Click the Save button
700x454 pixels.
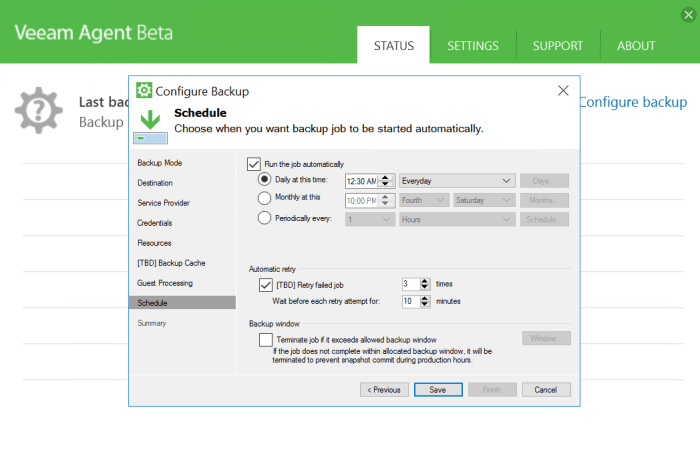point(438,390)
